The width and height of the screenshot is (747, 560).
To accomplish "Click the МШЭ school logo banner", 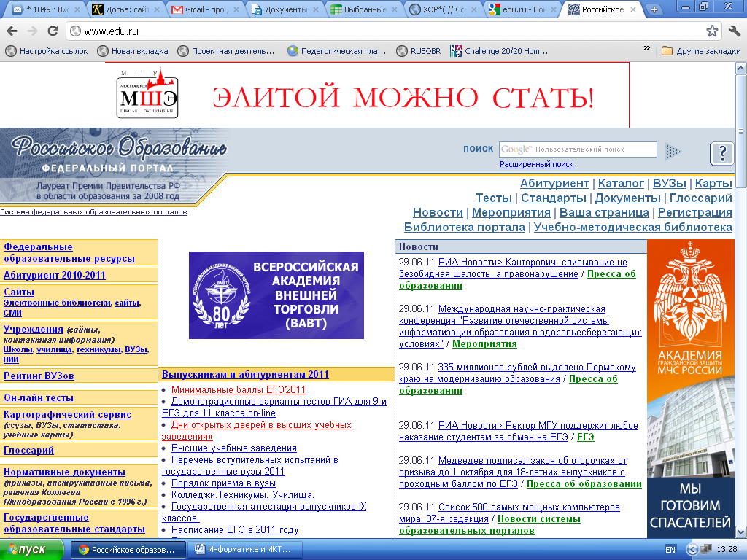I will click(x=147, y=94).
